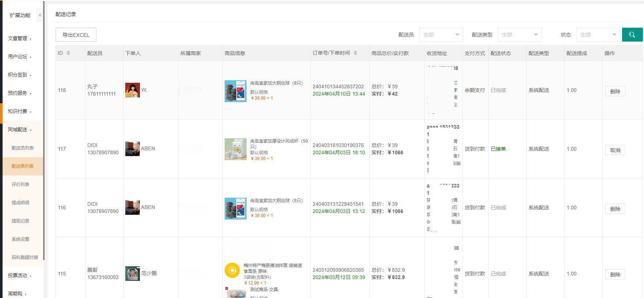Delete delivery record 118
This screenshot has width=644, height=298.
pos(615,91)
